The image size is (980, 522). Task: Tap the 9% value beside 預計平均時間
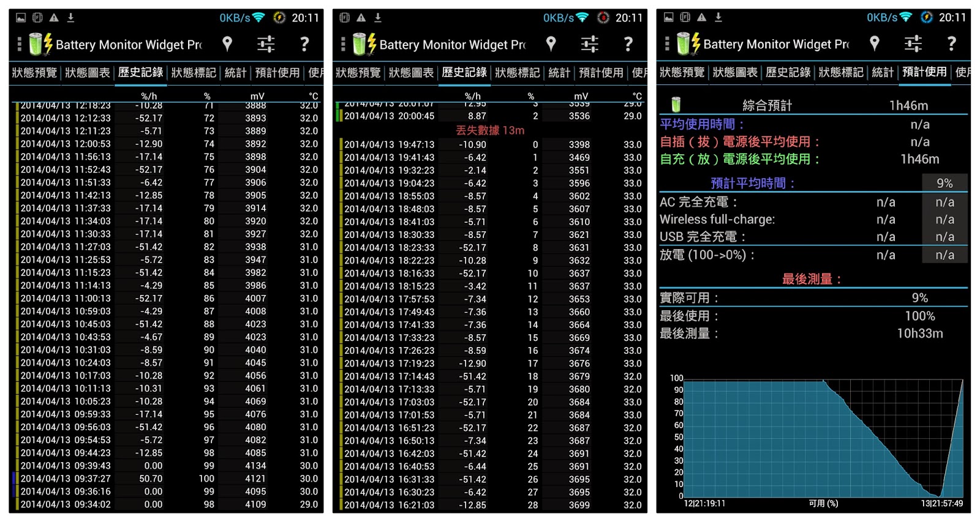(944, 183)
